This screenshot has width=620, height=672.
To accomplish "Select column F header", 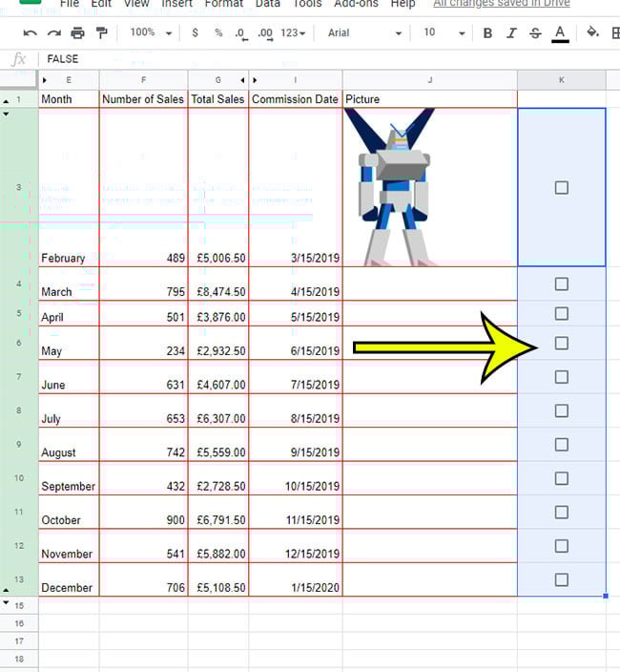I will tap(143, 80).
